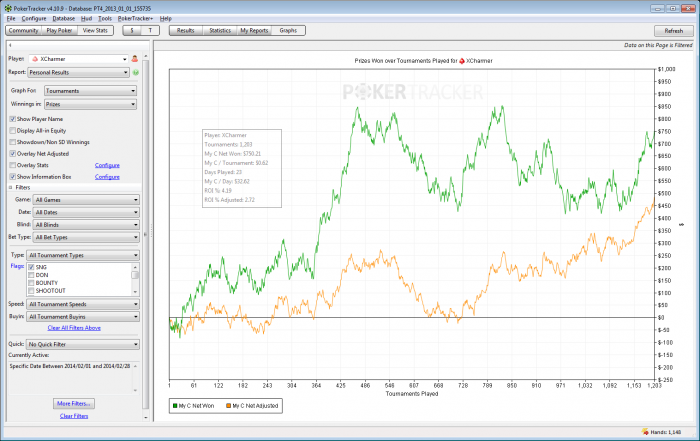The width and height of the screenshot is (700, 441).
Task: Open the Speed dropdown All Tournament Speeds
Action: click(x=83, y=304)
